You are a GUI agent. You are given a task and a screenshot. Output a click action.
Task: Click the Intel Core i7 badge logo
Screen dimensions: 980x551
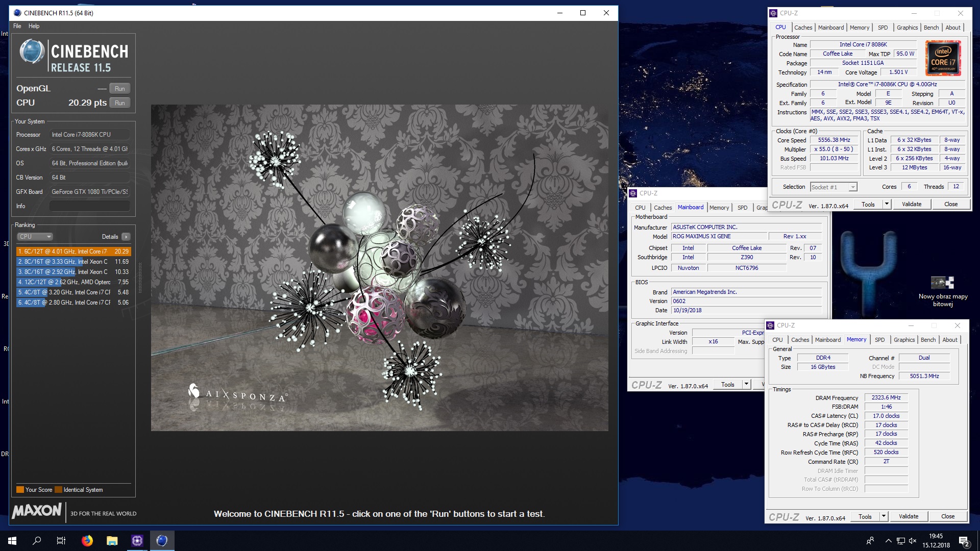click(x=943, y=58)
